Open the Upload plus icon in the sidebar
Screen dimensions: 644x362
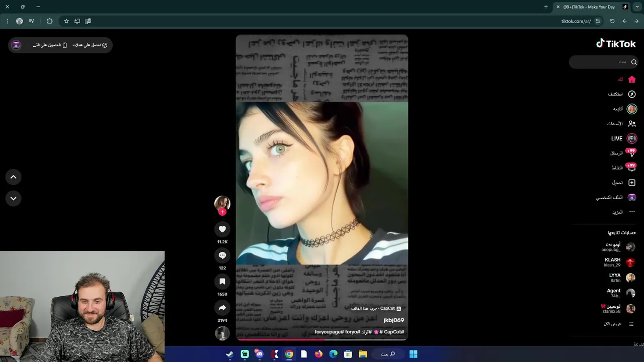click(632, 183)
